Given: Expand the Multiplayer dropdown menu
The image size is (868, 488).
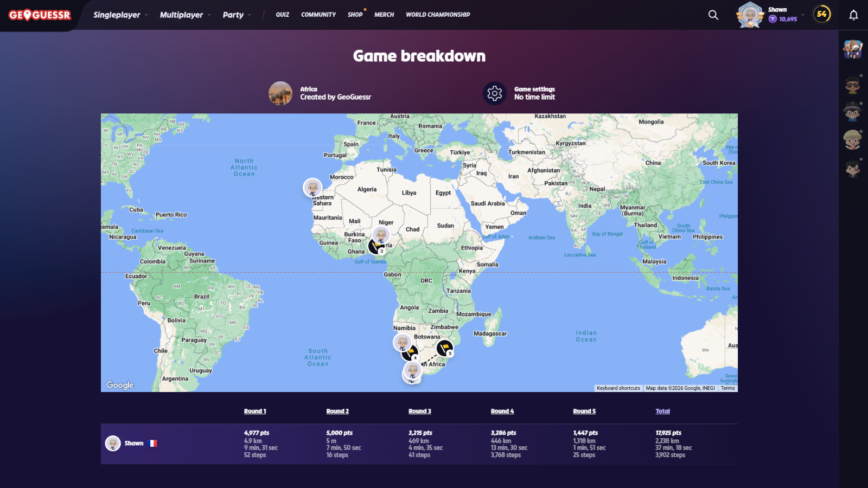Looking at the screenshot, I should [x=184, y=15].
